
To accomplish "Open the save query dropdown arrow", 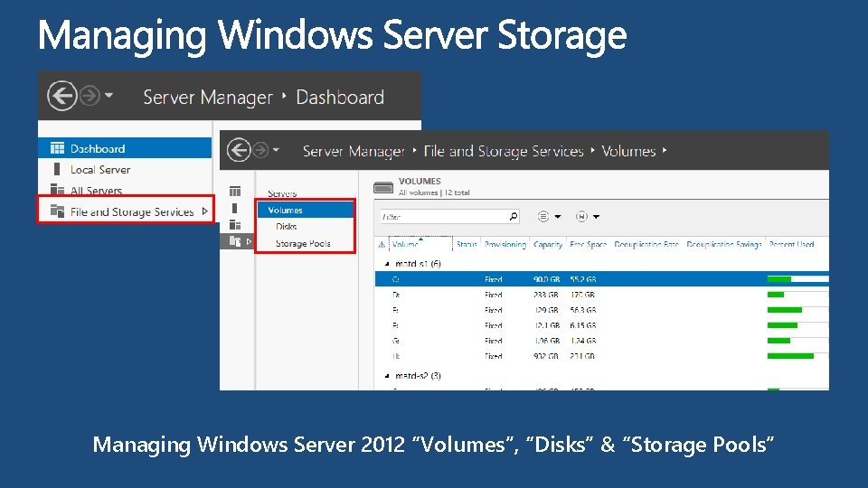I will click(x=596, y=217).
